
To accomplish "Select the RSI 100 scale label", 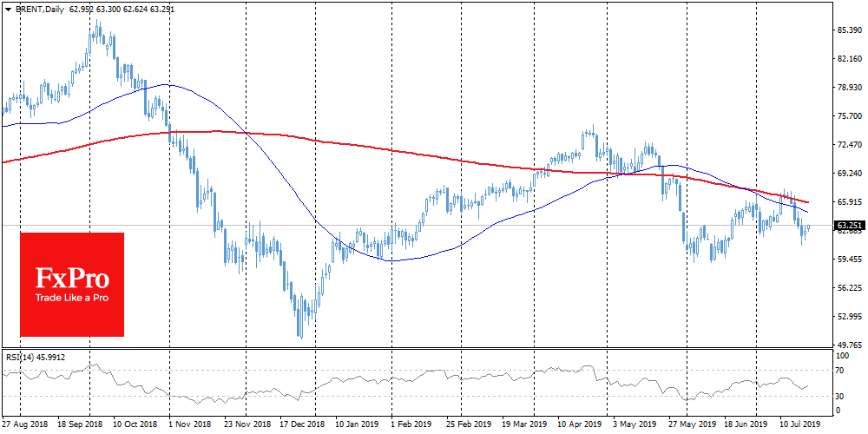I will [842, 356].
